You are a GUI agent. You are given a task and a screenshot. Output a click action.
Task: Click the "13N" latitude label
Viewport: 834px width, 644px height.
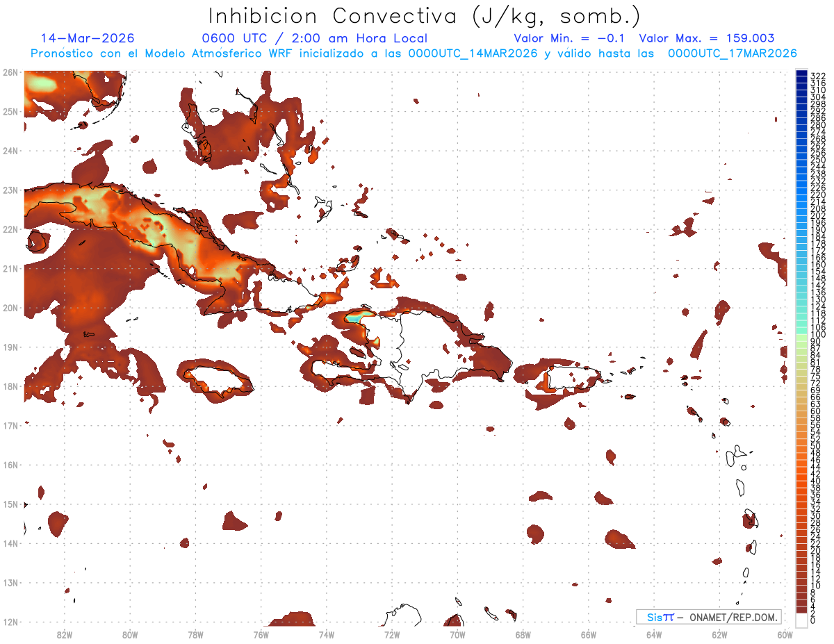pyautogui.click(x=10, y=582)
